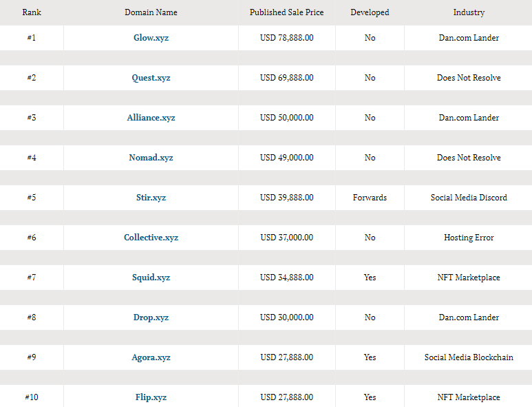The width and height of the screenshot is (532, 407).
Task: Open the Glow.xyz domain link
Action: point(151,38)
